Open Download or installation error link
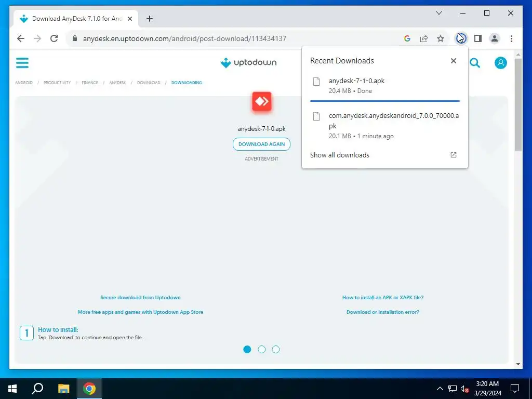The image size is (532, 399). click(383, 312)
